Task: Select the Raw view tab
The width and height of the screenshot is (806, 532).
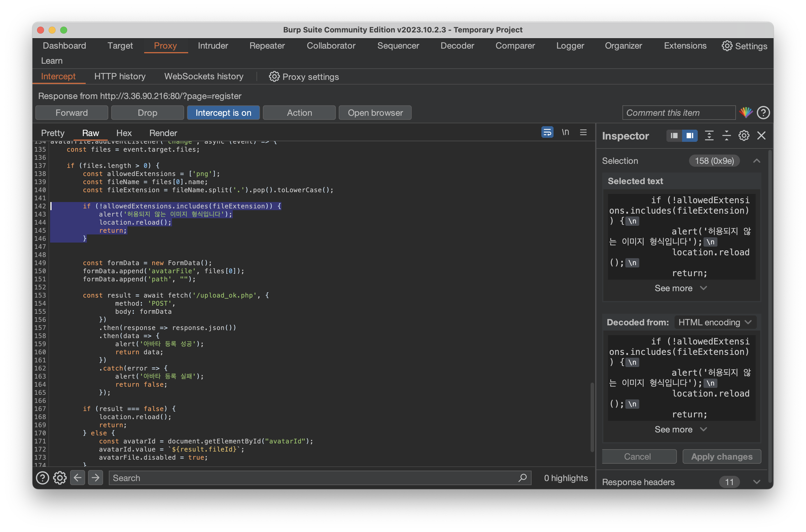Action: tap(90, 133)
